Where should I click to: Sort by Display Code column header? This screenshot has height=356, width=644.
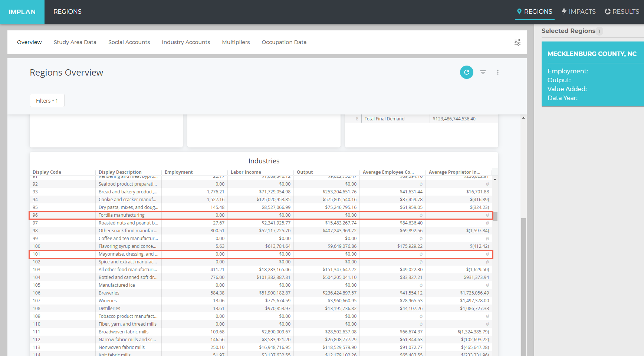[47, 172]
